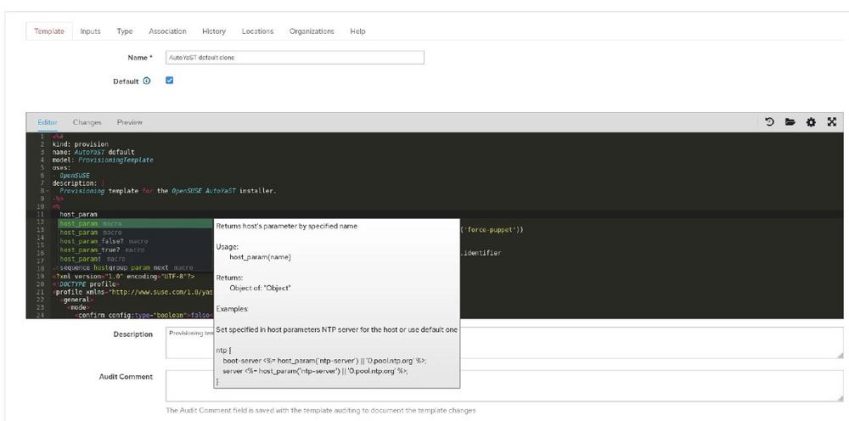Switch to the Changes editor view
The height and width of the screenshot is (421, 849).
click(x=87, y=122)
